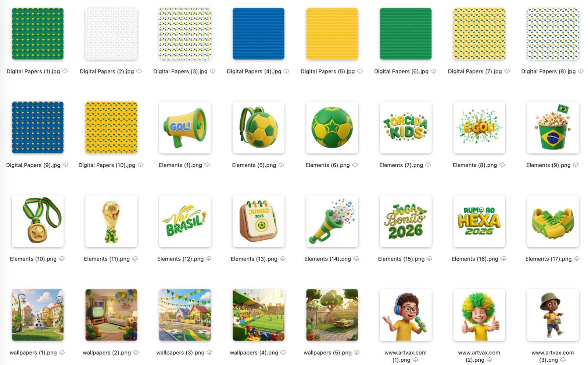Select the Junho 2026 calendar thumbnail
This screenshot has width=588, height=365.
(x=258, y=222)
